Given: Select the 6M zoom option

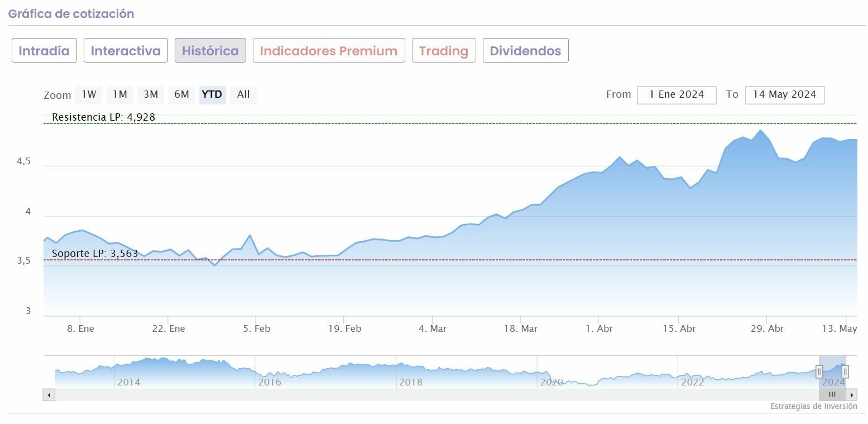Looking at the screenshot, I should coord(181,94).
